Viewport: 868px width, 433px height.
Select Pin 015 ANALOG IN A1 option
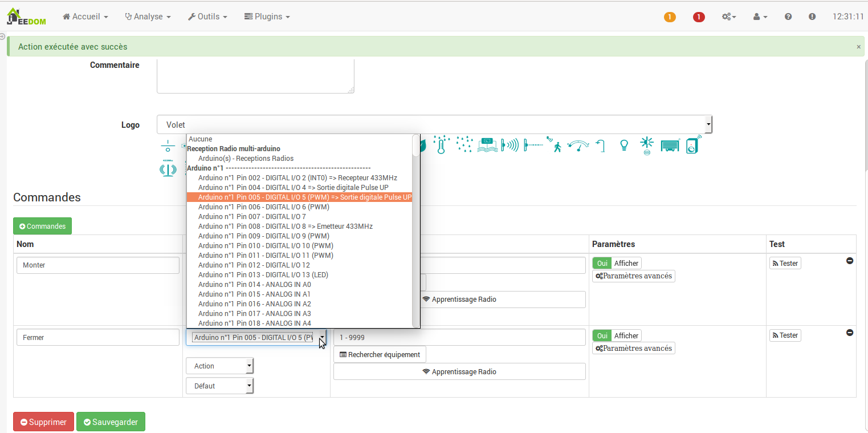pos(299,294)
